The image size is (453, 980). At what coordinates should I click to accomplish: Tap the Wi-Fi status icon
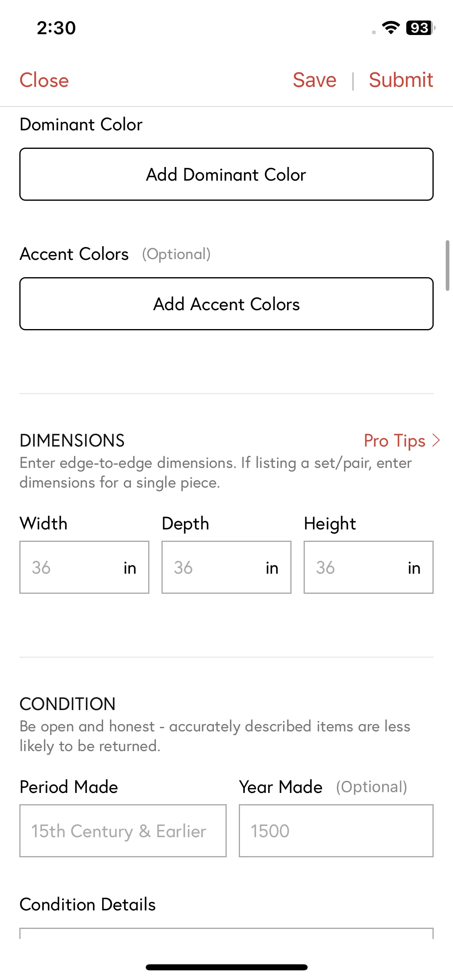coord(391,27)
